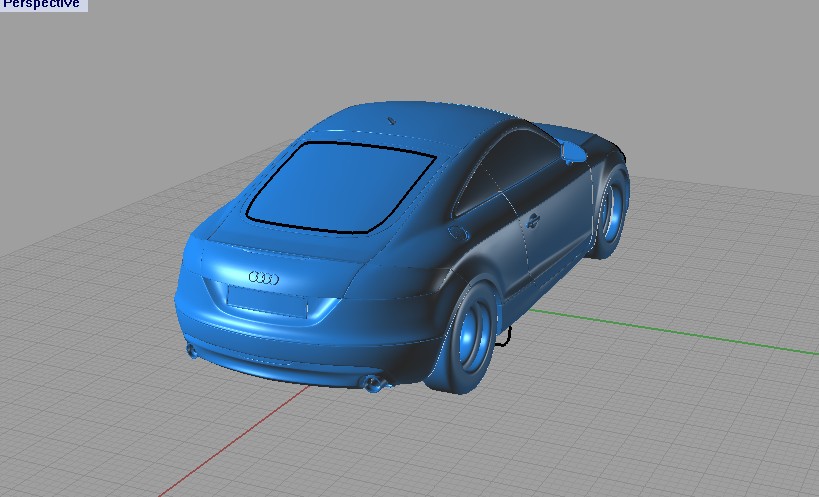Image resolution: width=819 pixels, height=497 pixels.
Task: Select the fuel filler cap
Action: click(458, 233)
